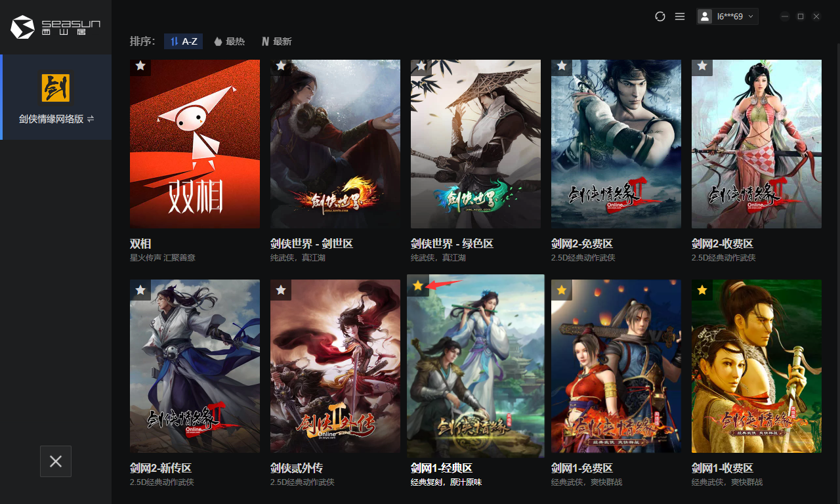The width and height of the screenshot is (840, 504).
Task: Click the 剑网1-免费区 title
Action: click(x=582, y=468)
